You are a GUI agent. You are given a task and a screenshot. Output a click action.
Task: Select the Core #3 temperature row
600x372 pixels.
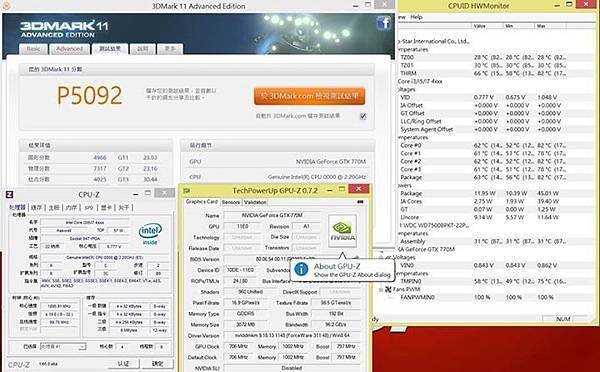point(483,169)
